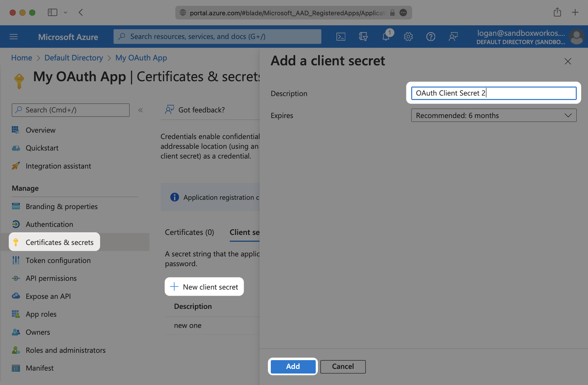
Task: Close the Add a client secret panel
Action: [x=567, y=61]
